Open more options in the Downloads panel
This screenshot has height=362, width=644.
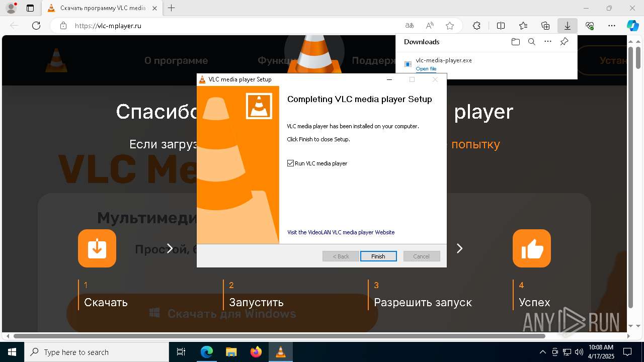click(548, 42)
